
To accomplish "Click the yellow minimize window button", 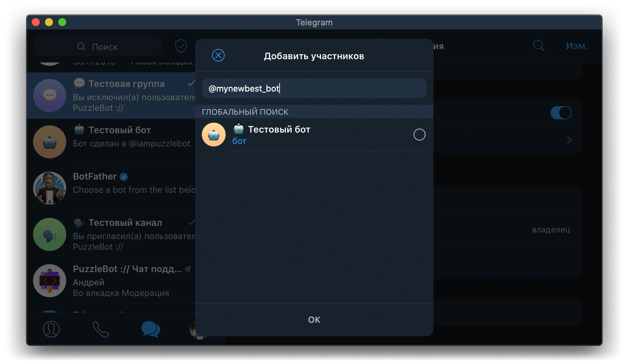I will pyautogui.click(x=49, y=22).
